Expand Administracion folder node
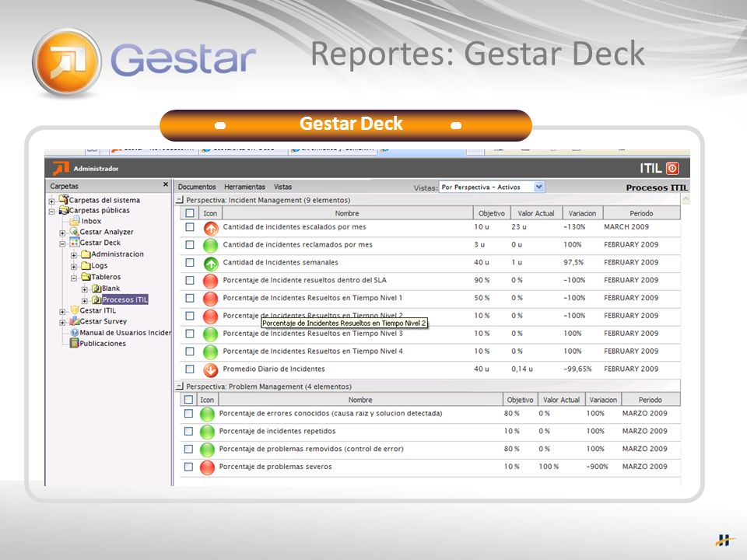This screenshot has width=747, height=560. coord(74,255)
